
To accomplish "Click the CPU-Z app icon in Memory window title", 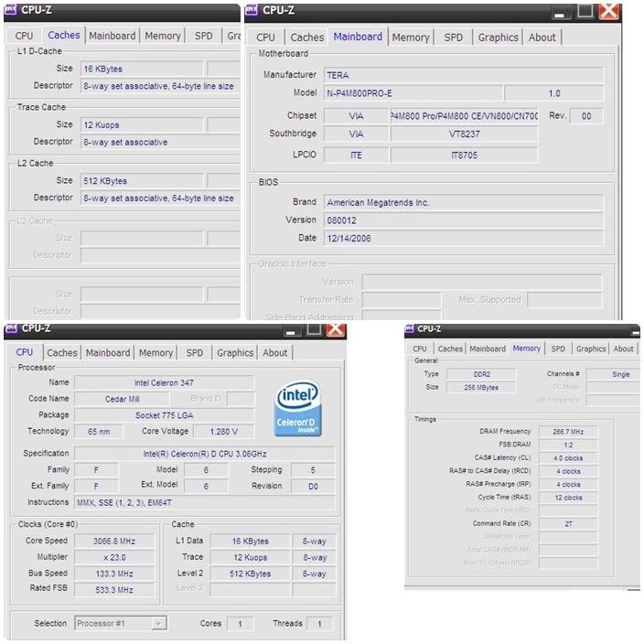I will (410, 328).
